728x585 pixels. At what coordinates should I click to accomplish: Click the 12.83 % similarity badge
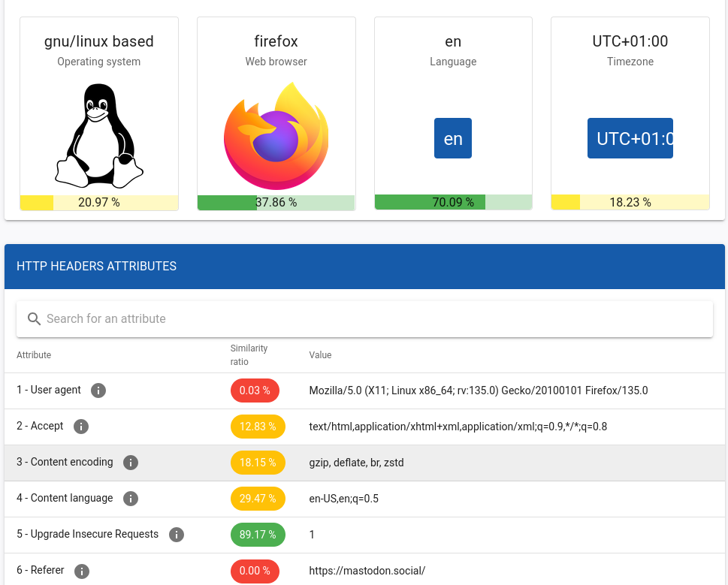click(258, 427)
